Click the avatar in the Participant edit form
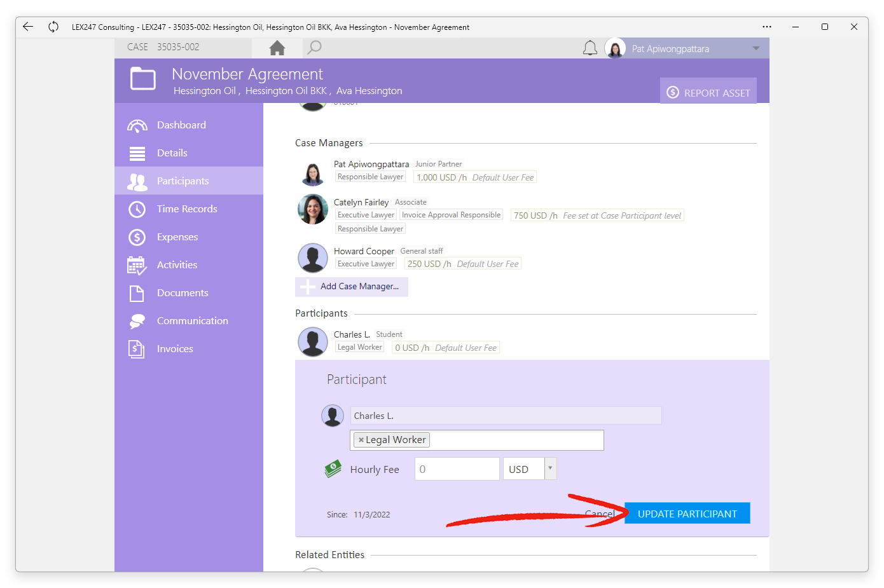The image size is (884, 588). click(x=333, y=416)
